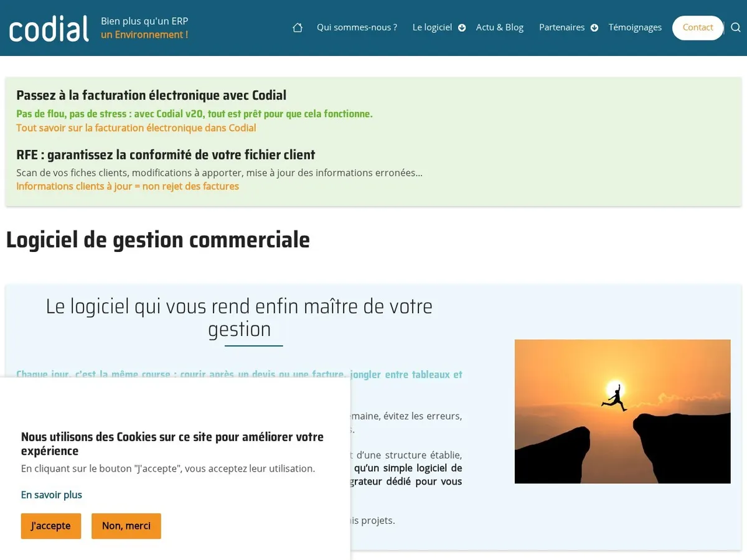Open the Le logiciel menu item

(x=432, y=27)
